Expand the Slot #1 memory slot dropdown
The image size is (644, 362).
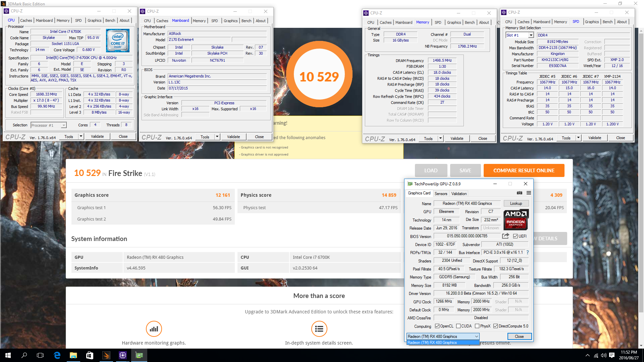531,35
